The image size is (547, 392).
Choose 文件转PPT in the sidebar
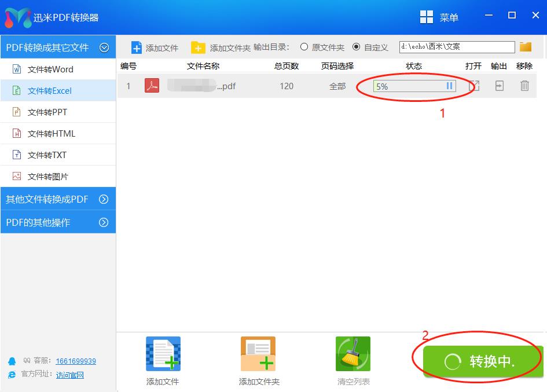pos(47,112)
